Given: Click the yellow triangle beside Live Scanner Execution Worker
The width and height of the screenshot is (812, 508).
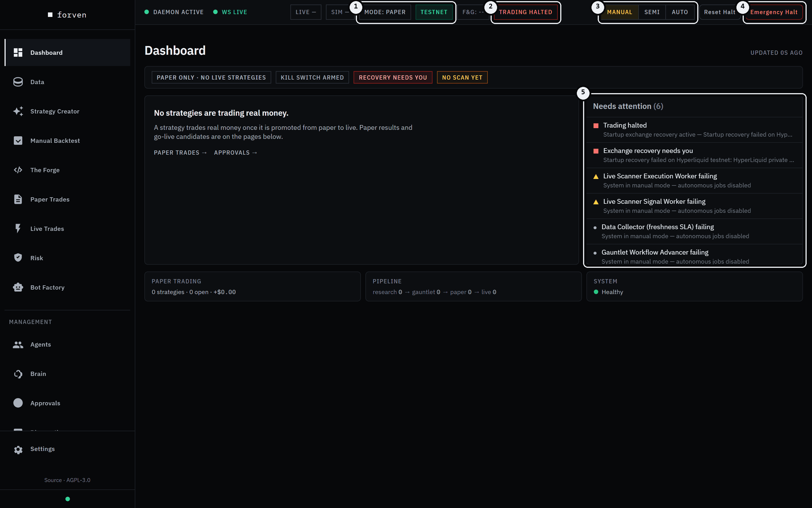Looking at the screenshot, I should [596, 176].
